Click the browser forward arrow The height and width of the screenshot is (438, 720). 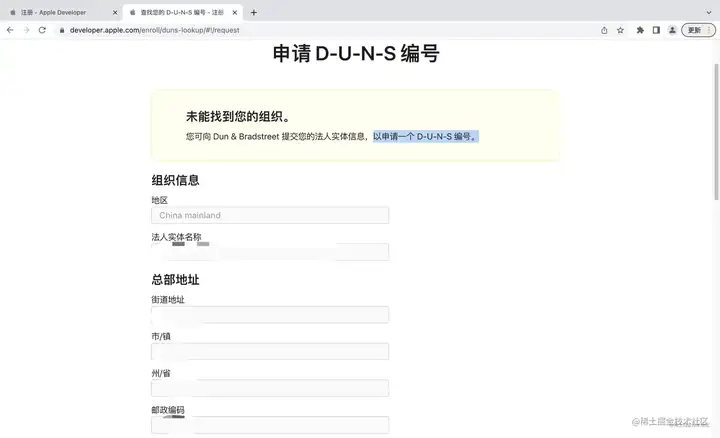(26, 30)
